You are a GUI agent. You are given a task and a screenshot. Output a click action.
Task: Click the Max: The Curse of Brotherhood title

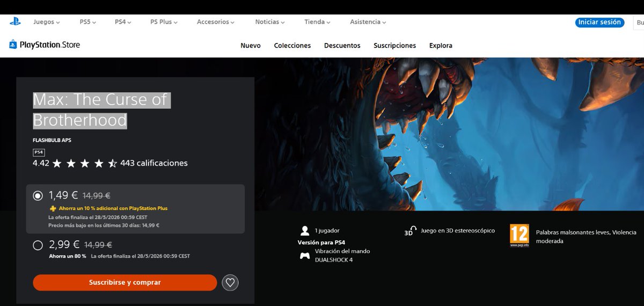(x=101, y=110)
